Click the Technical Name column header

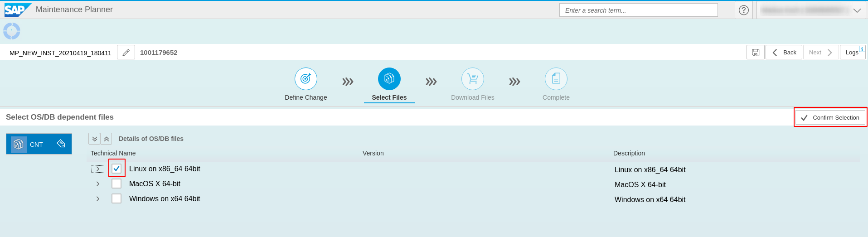click(113, 153)
